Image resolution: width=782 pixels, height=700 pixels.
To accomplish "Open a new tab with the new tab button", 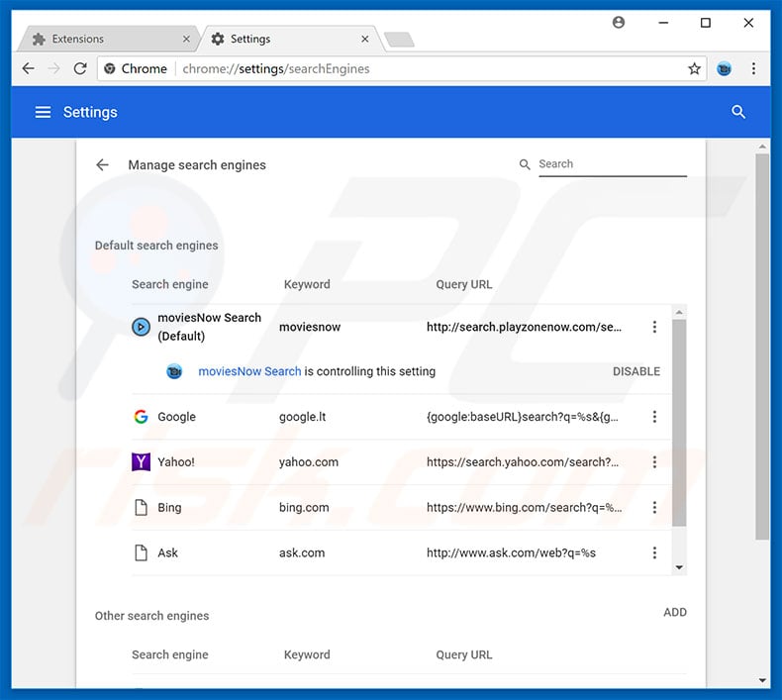I will pyautogui.click(x=399, y=40).
